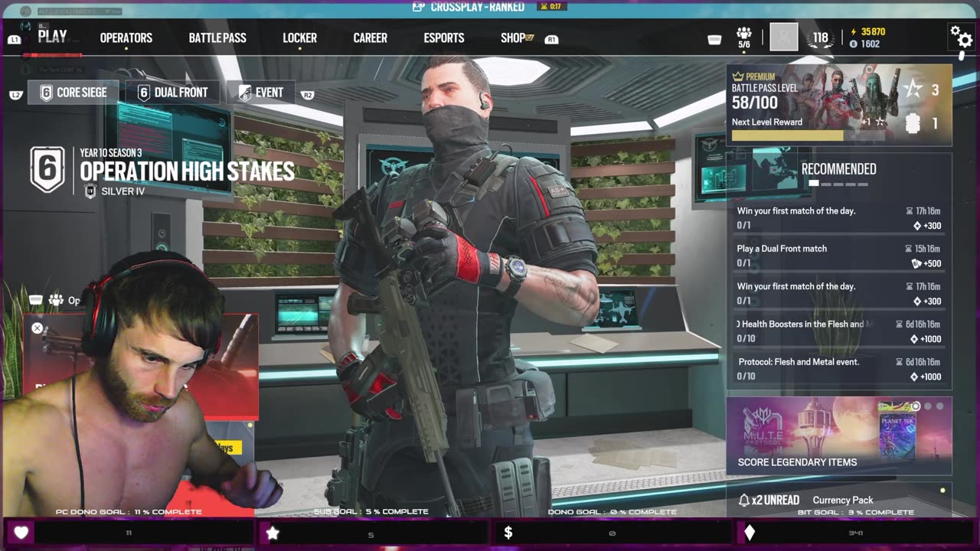
Task: Click the Year 10 Season 3 label
Action: pyautogui.click(x=111, y=153)
